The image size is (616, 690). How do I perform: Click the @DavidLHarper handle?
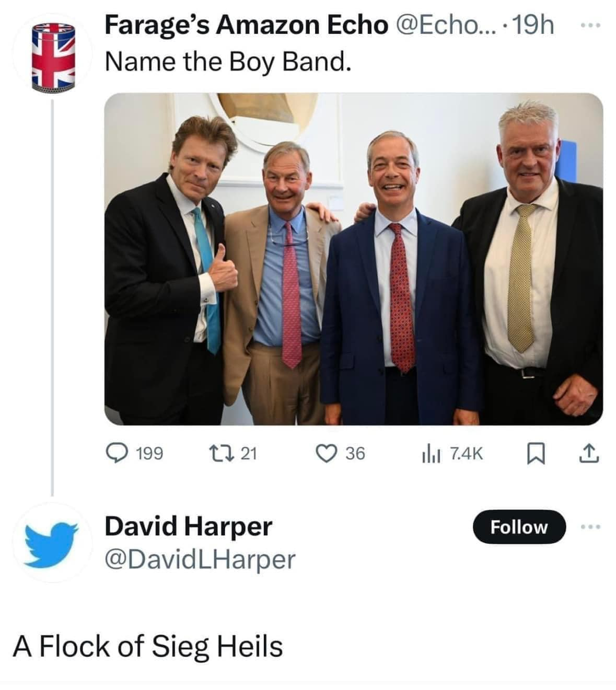[200, 559]
